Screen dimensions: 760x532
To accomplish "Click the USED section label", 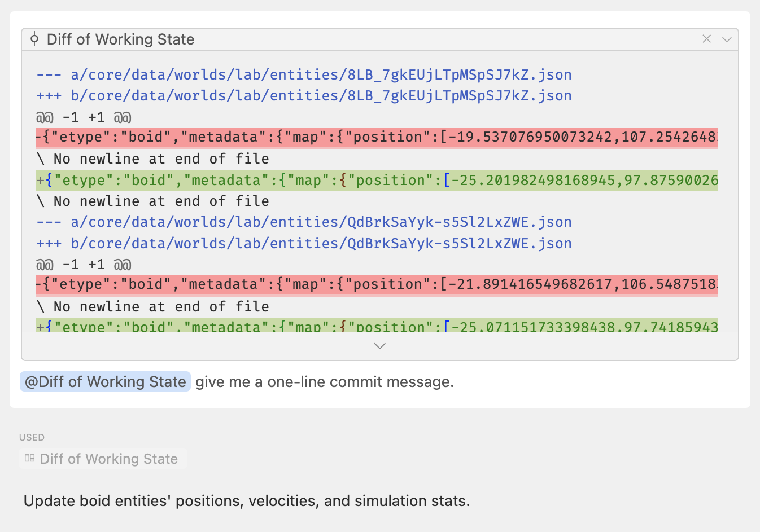I will [32, 437].
